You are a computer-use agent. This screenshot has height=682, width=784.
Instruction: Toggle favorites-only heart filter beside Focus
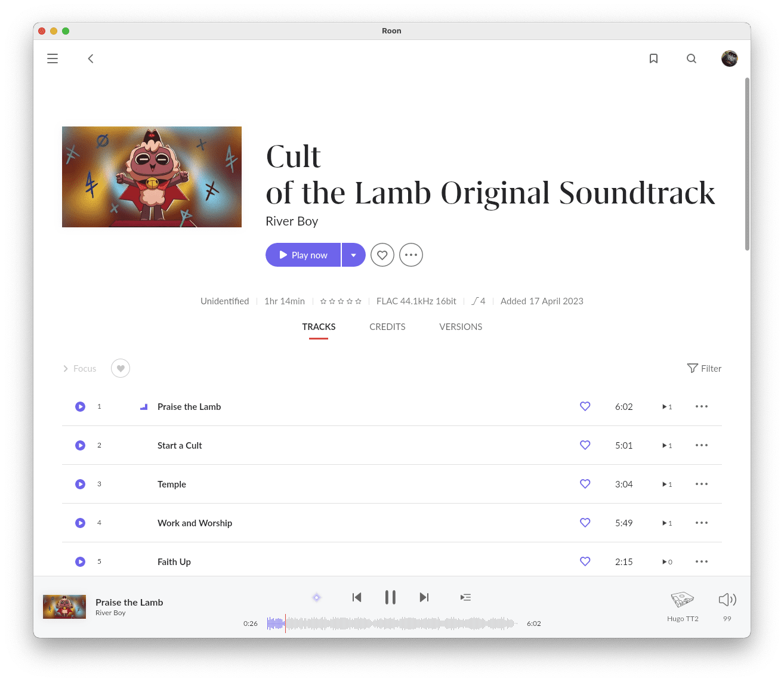click(x=121, y=368)
